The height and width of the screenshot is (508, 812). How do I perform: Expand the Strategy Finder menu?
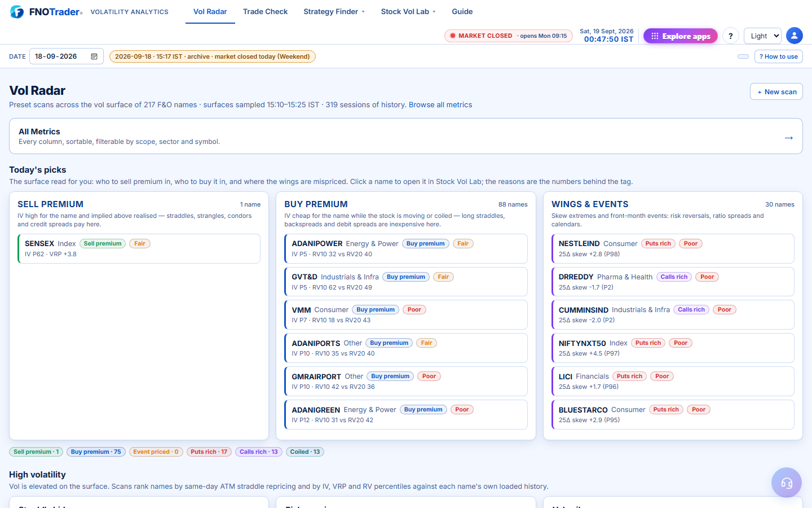(334, 11)
